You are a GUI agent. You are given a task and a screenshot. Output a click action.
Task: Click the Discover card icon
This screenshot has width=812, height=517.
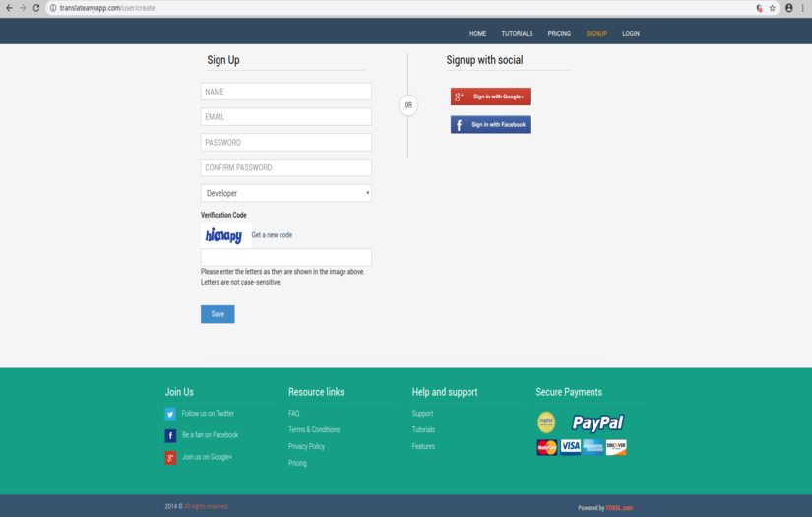coord(616,446)
